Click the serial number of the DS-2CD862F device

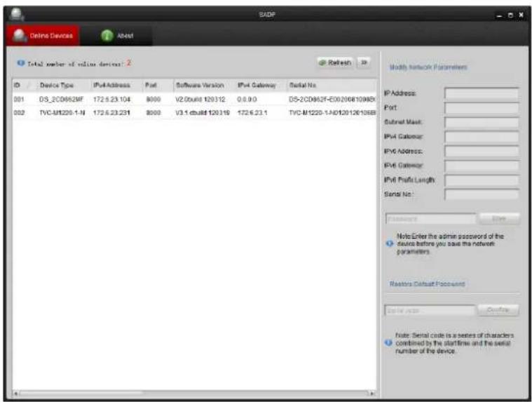click(332, 99)
